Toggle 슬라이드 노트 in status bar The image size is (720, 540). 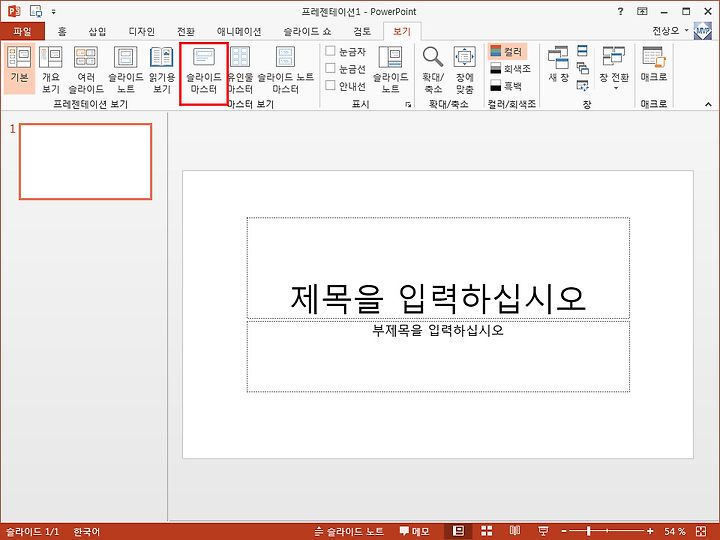(x=349, y=531)
